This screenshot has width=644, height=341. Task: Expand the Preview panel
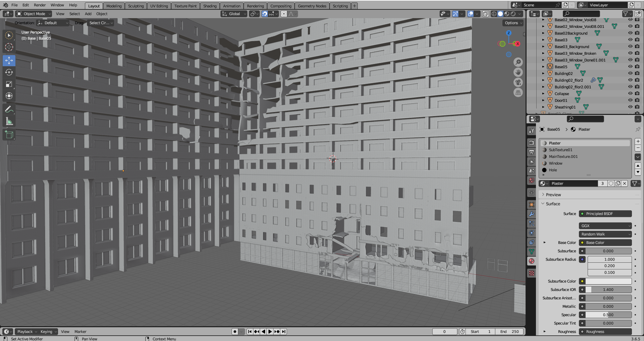(553, 195)
